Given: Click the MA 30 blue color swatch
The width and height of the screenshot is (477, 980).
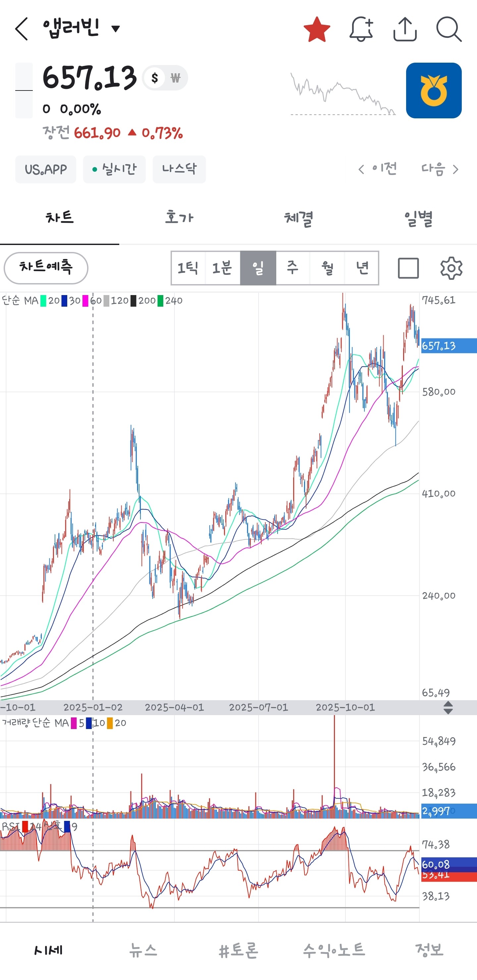Looking at the screenshot, I should (64, 301).
